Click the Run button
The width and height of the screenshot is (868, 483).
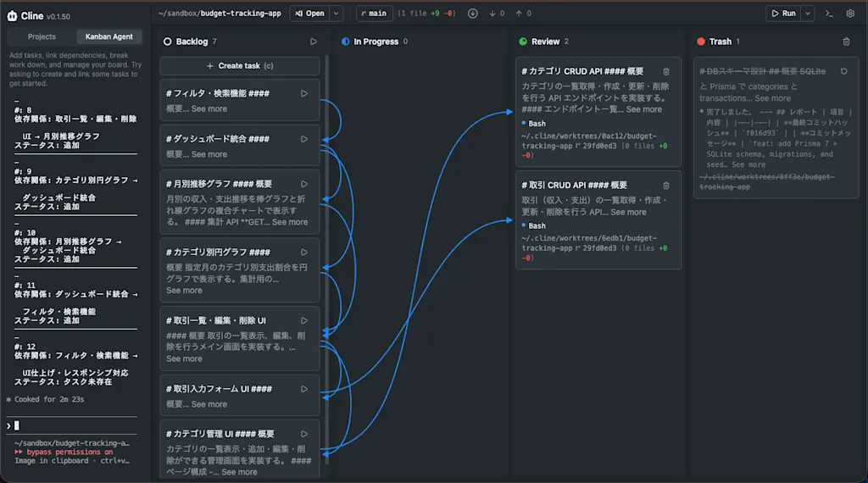pos(784,14)
